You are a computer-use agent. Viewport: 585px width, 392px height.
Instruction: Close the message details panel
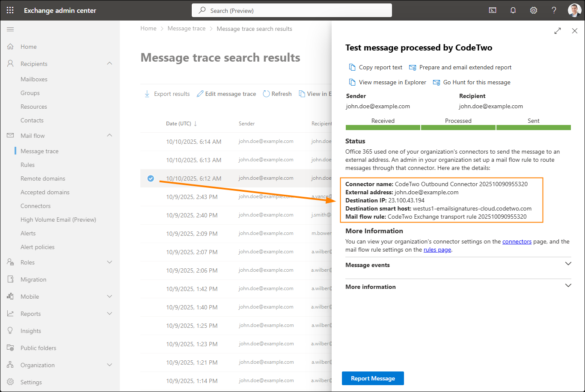575,31
